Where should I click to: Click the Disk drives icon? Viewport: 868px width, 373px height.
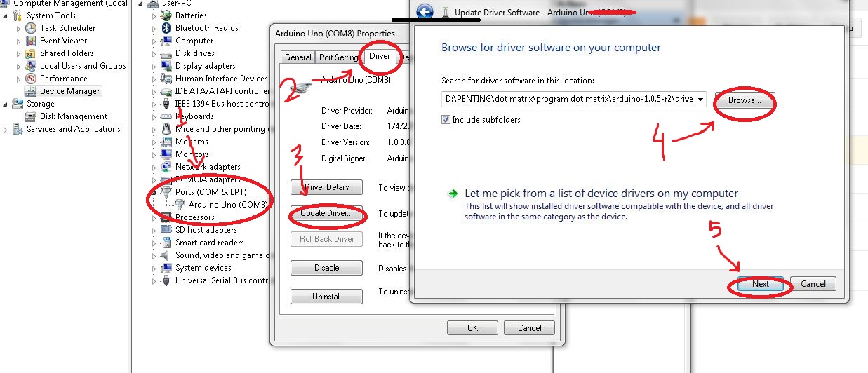166,53
